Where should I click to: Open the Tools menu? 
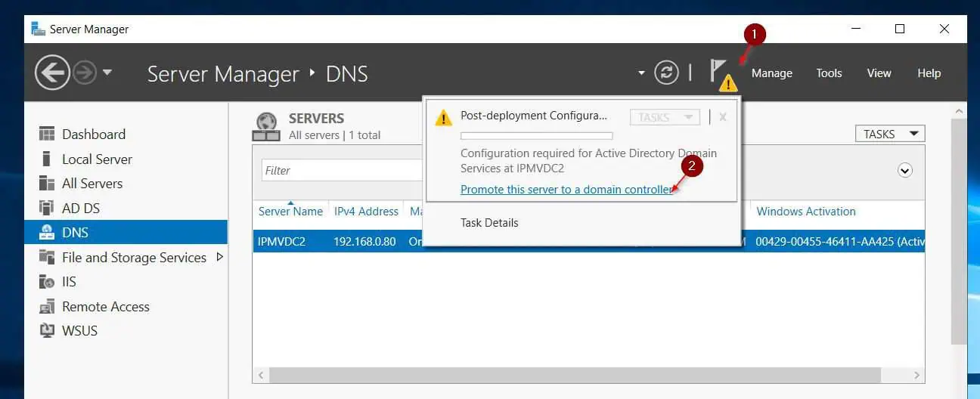829,73
